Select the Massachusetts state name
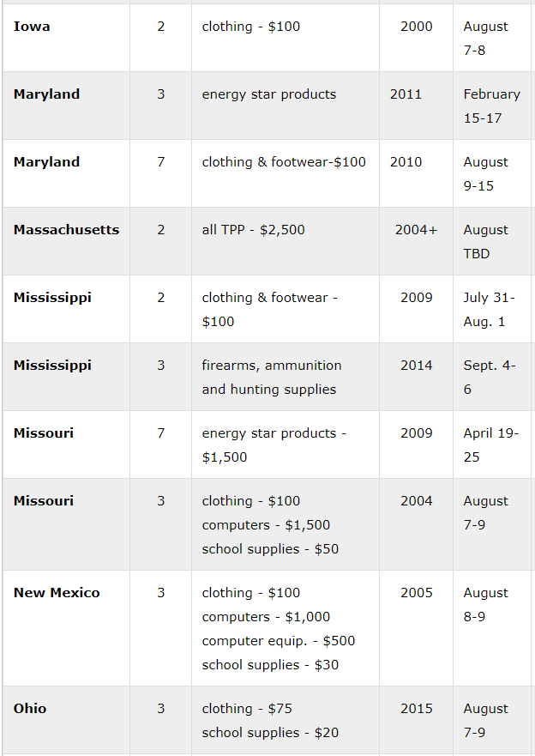The image size is (535, 756). click(66, 230)
